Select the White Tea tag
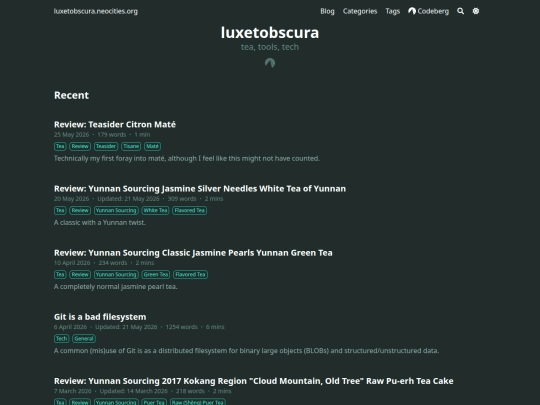Screen dimensions: 540x405 tap(155, 210)
